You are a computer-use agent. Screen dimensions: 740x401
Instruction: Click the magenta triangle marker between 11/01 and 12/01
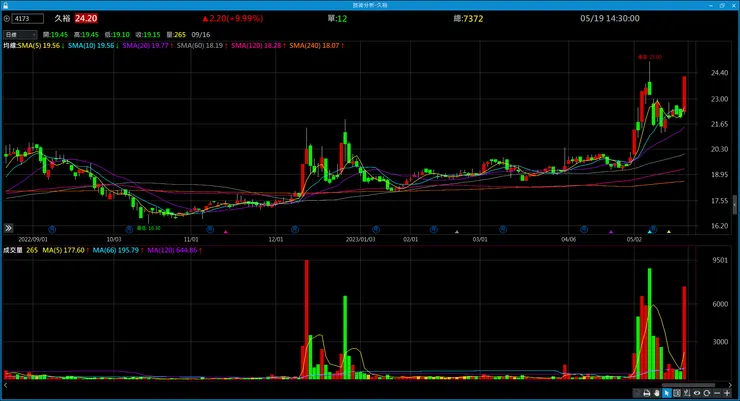(x=226, y=232)
